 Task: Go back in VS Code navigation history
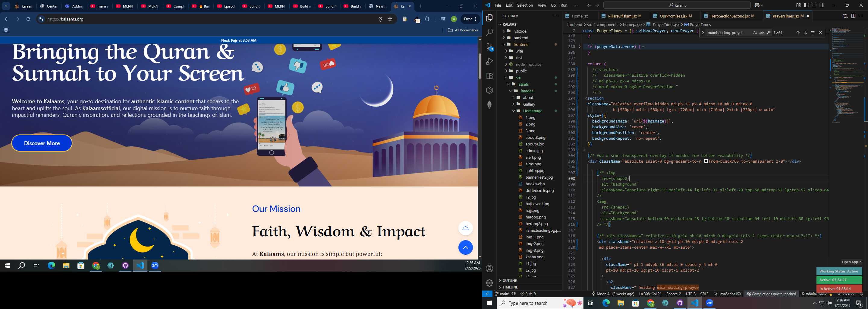coord(589,5)
